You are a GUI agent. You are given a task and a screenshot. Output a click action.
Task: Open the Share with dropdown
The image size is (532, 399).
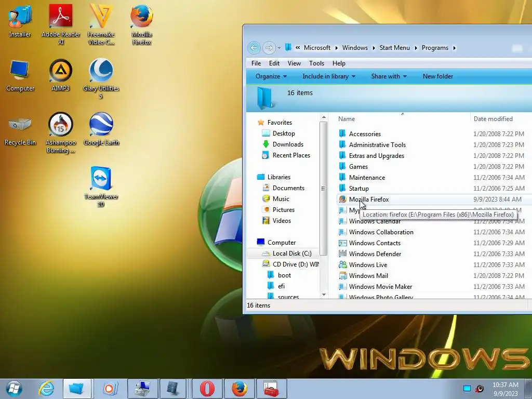pyautogui.click(x=389, y=76)
